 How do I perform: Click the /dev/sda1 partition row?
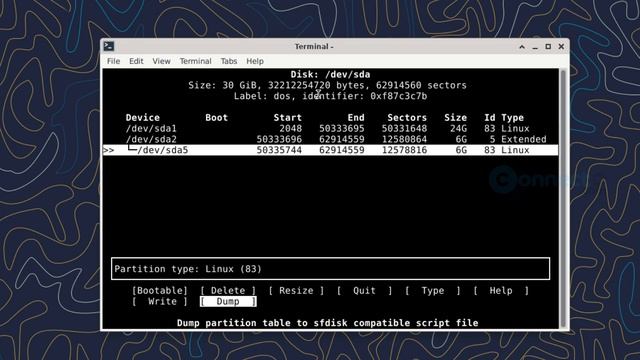(330, 129)
